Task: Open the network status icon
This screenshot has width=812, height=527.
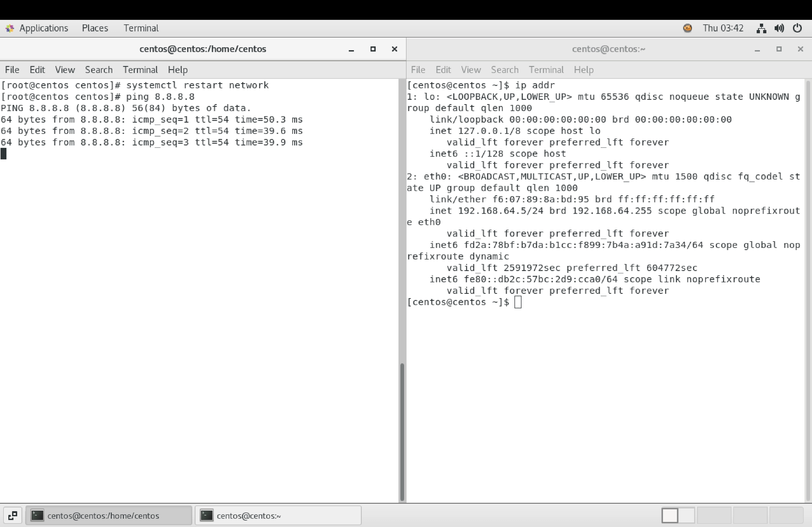Action: point(761,28)
